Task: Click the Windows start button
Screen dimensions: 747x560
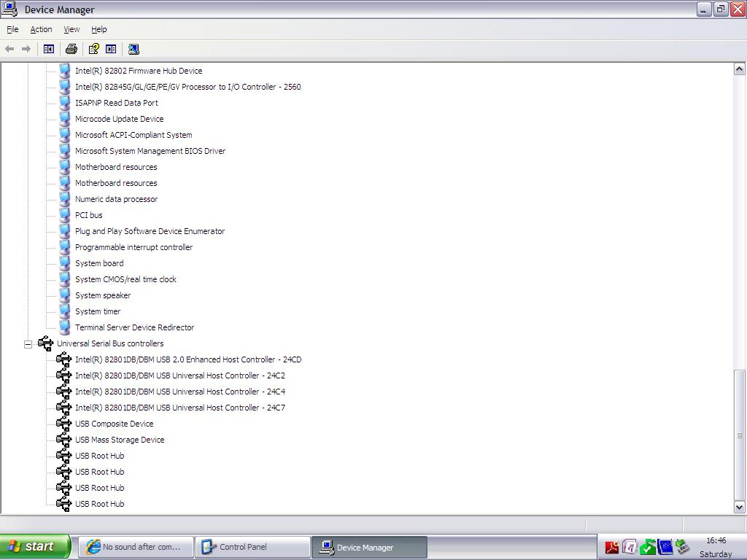Action: tap(35, 547)
